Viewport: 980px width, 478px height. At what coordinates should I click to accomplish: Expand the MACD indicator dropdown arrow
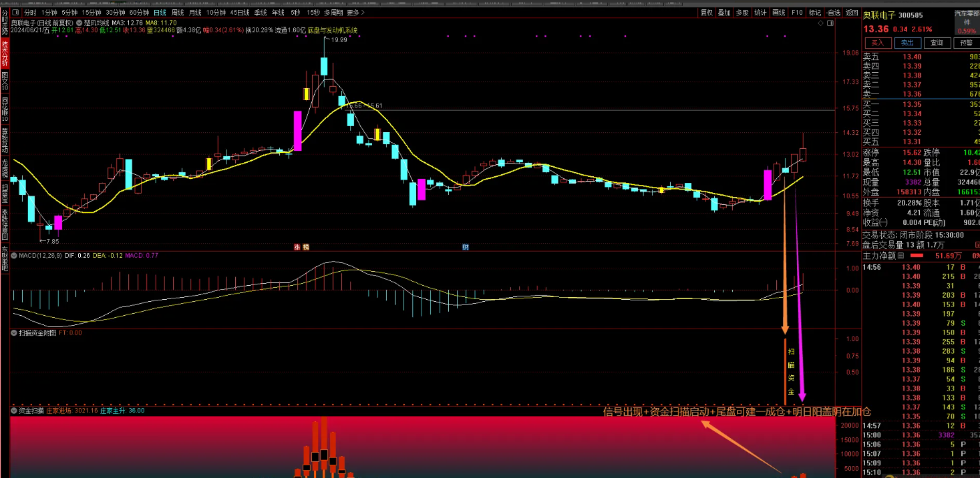pyautogui.click(x=15, y=255)
